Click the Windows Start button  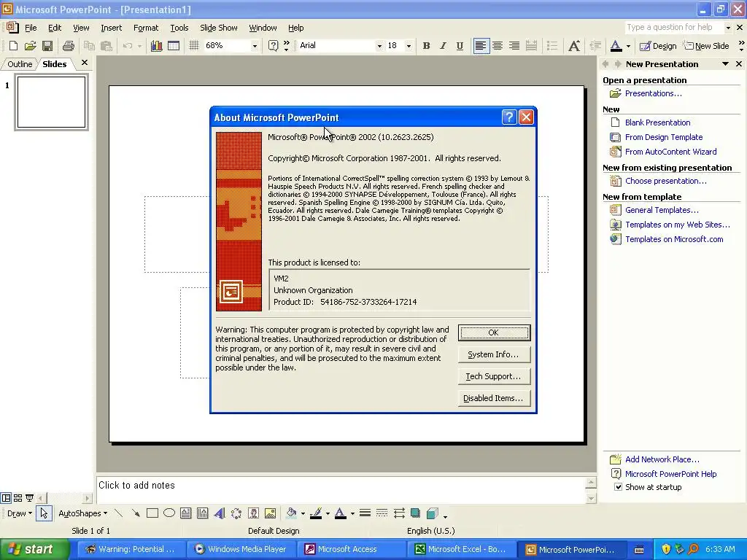click(34, 550)
